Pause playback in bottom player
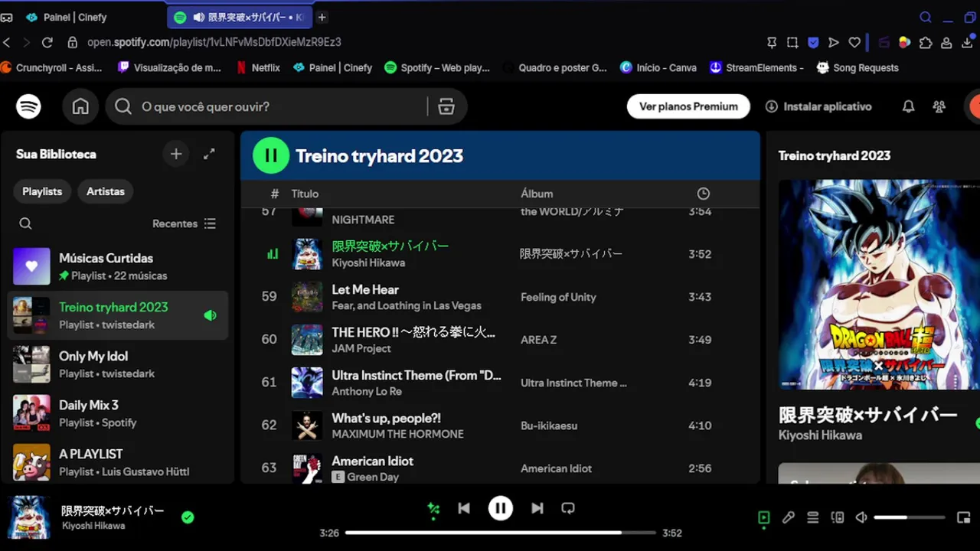This screenshot has width=980, height=551. pyautogui.click(x=501, y=508)
